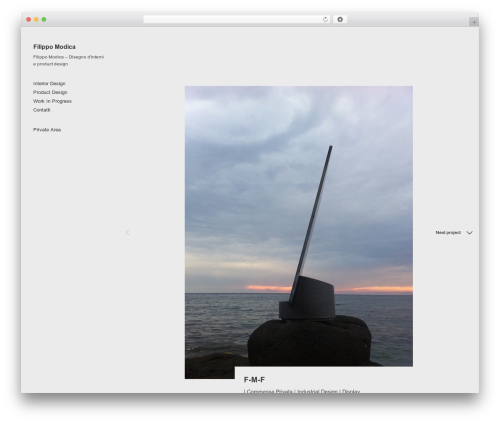Image resolution: width=500 pixels, height=423 pixels.
Task: Close the window with red button
Action: 29,19
